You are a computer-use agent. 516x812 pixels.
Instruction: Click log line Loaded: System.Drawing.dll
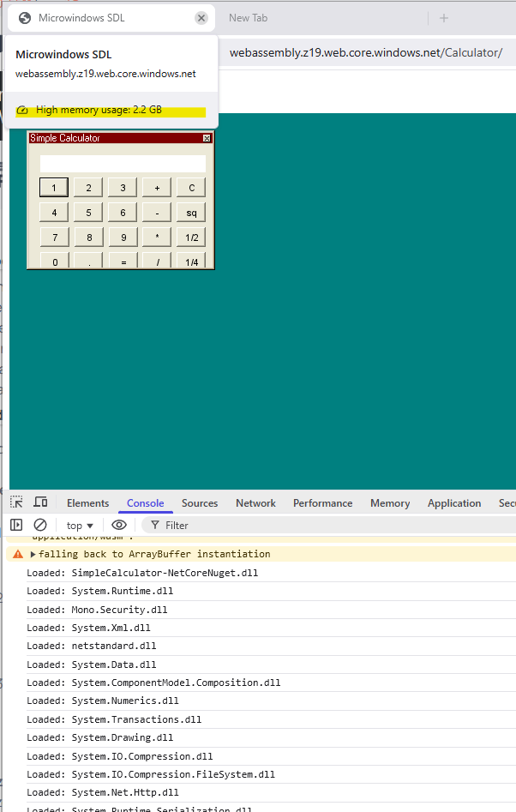(100, 737)
